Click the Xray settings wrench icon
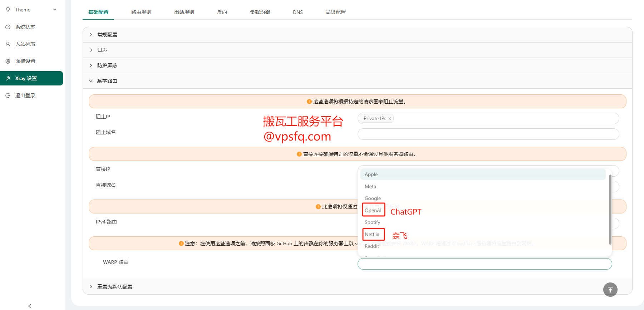Image resolution: width=644 pixels, height=310 pixels. coord(8,78)
